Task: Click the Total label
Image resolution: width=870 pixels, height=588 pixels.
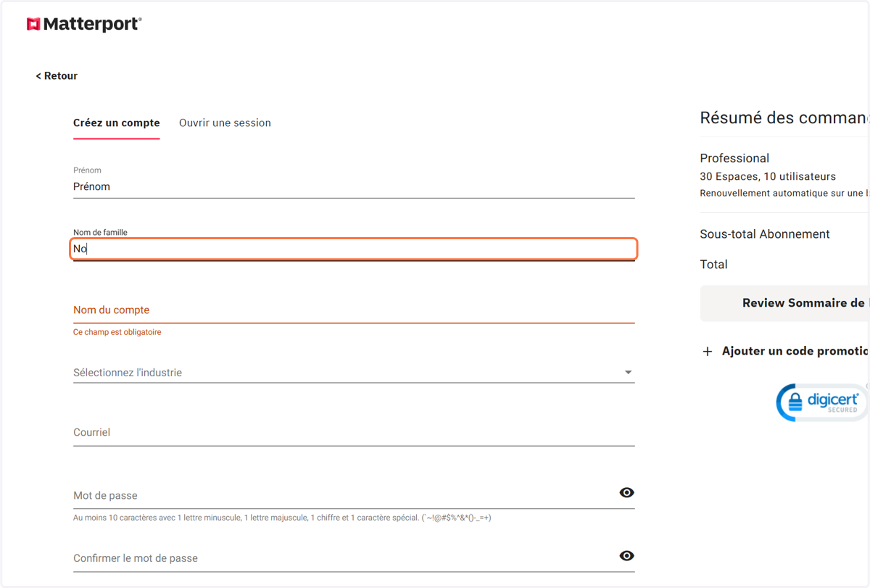Action: pos(713,265)
